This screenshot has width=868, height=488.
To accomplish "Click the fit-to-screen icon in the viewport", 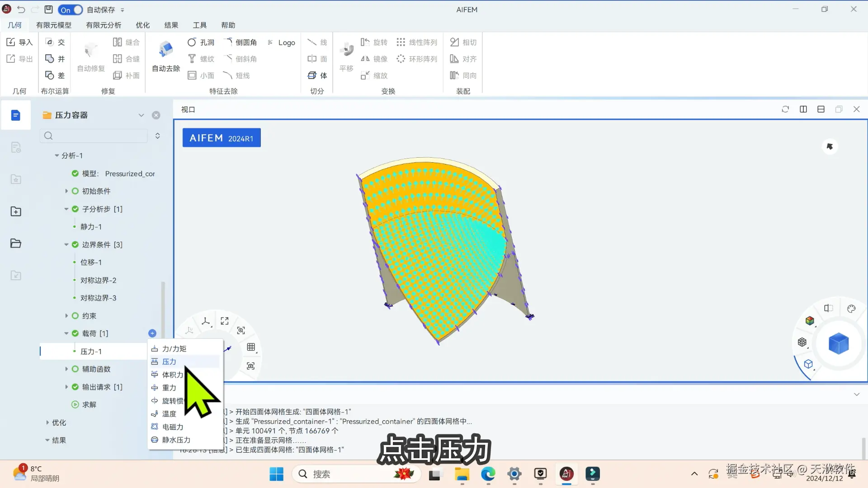I will (225, 321).
